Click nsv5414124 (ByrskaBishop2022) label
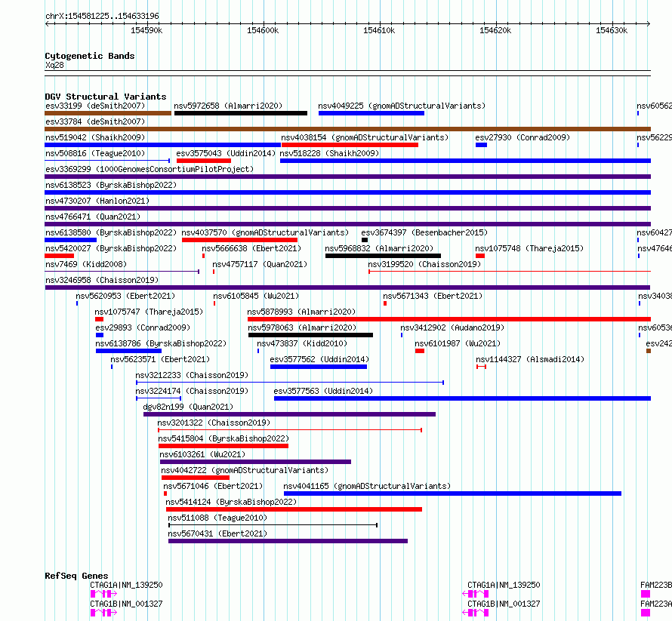The width and height of the screenshot is (672, 621). coord(231,502)
